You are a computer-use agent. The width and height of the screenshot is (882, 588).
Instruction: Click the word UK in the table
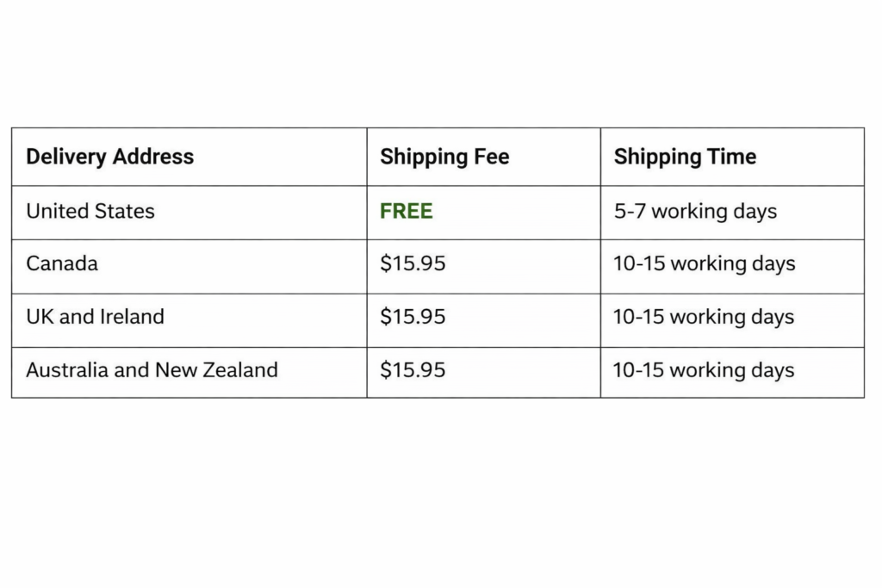40,317
